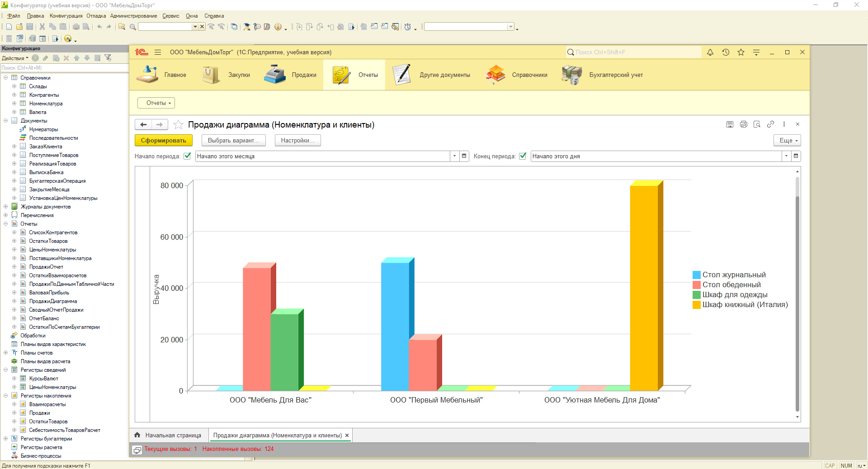Open the Еще dropdown menu

pyautogui.click(x=787, y=141)
